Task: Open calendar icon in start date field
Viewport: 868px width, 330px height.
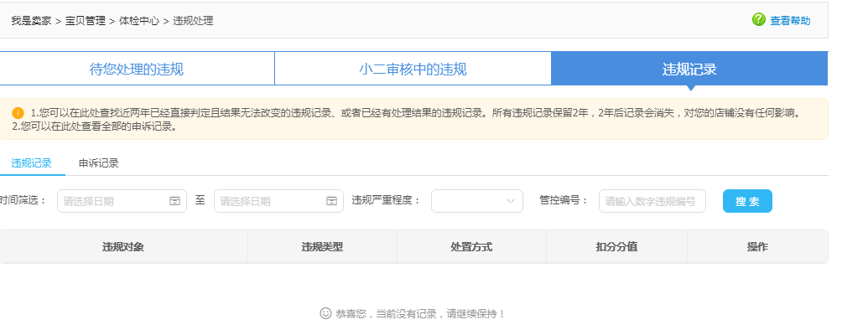Action: tap(175, 201)
